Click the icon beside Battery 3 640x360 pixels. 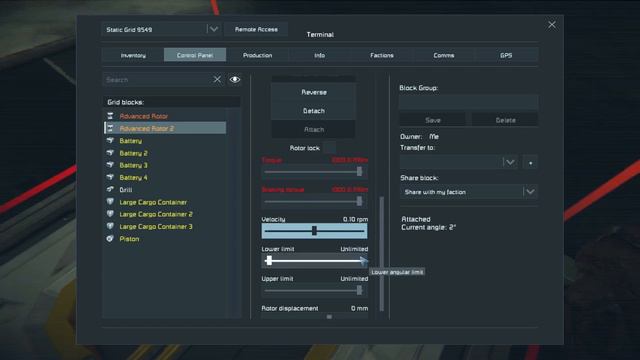pos(110,165)
